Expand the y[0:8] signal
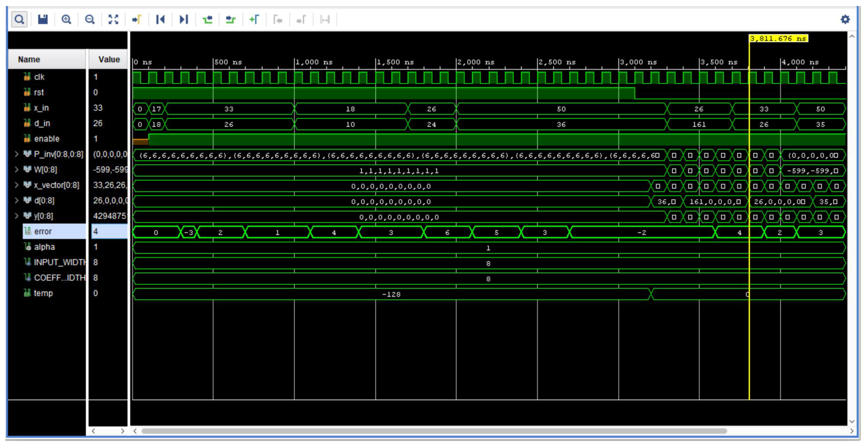This screenshot has width=868, height=447. point(16,216)
